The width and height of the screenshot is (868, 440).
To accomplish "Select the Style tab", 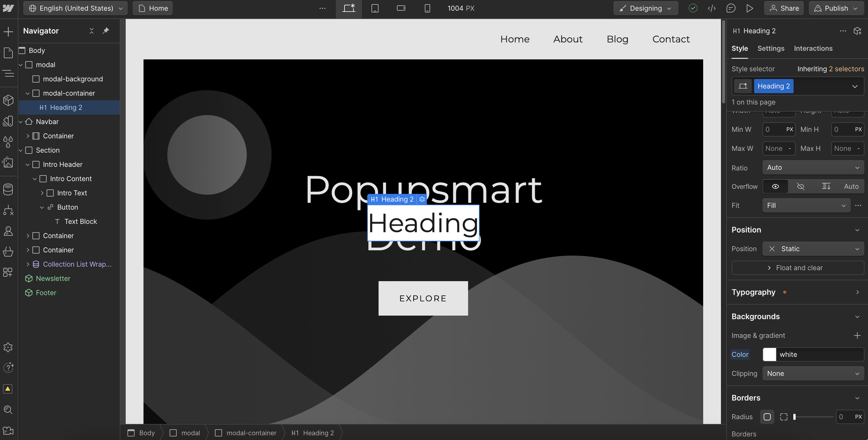I will coord(740,49).
